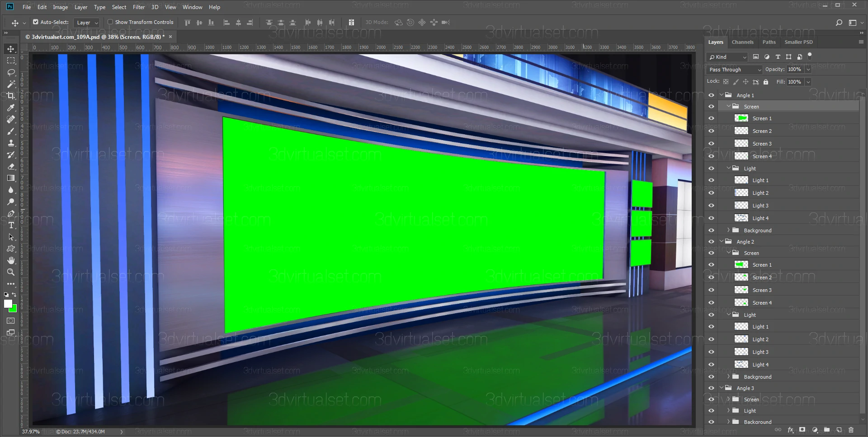
Task: Select the Blur tool
Action: pos(11,190)
